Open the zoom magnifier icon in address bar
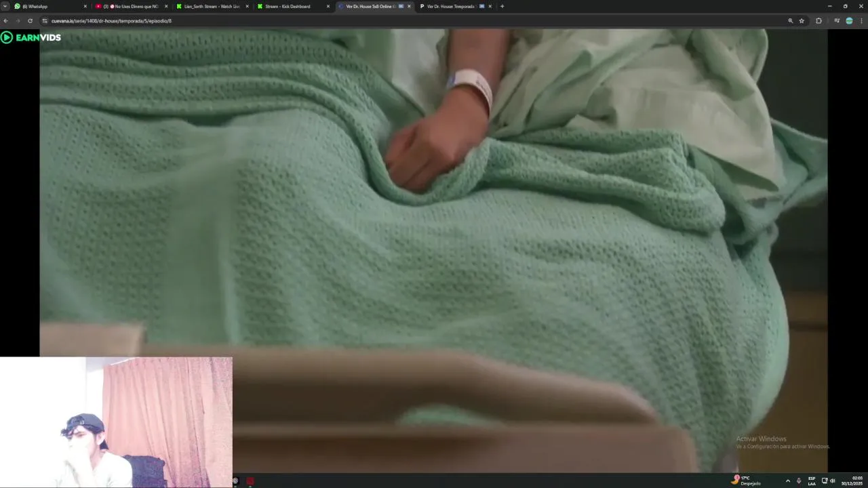This screenshot has height=488, width=868. tap(790, 21)
